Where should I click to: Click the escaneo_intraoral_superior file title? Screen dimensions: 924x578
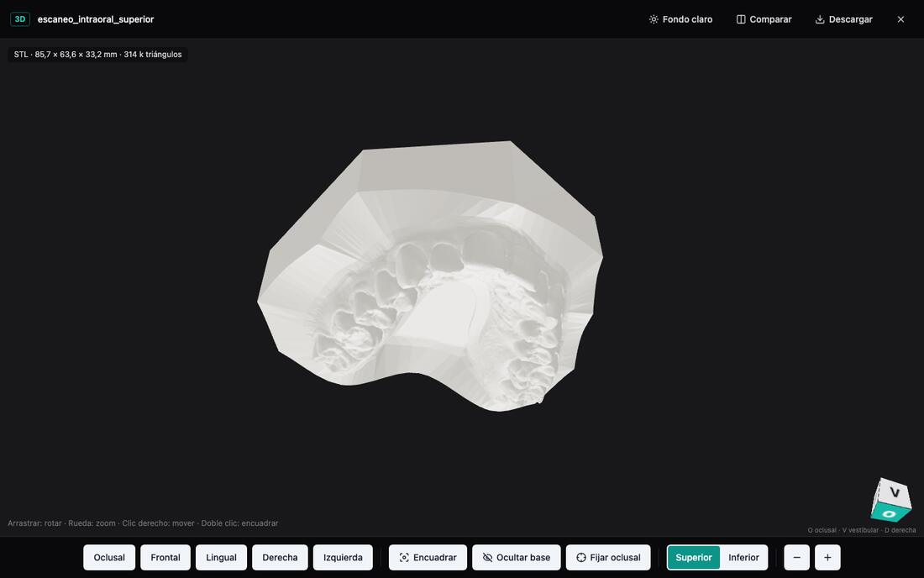[x=96, y=19]
